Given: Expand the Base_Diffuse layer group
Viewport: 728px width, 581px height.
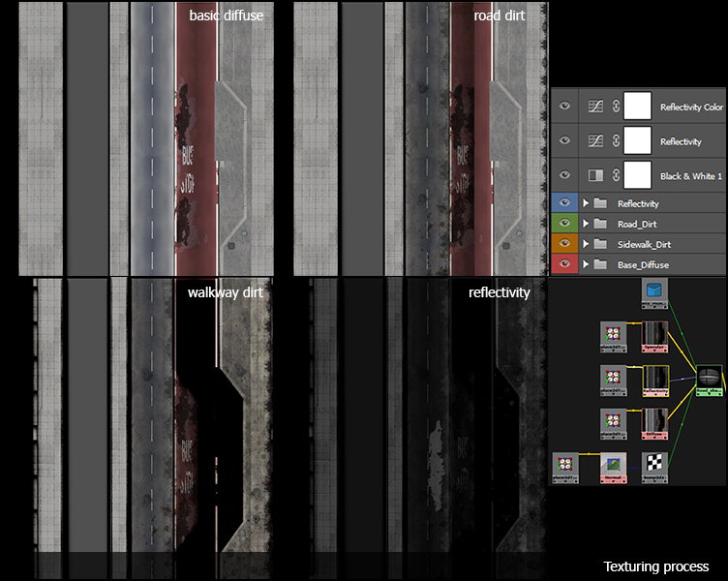Looking at the screenshot, I should (x=586, y=264).
